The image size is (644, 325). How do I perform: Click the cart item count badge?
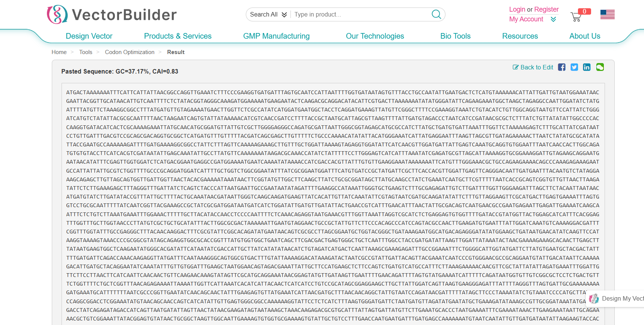(x=584, y=12)
